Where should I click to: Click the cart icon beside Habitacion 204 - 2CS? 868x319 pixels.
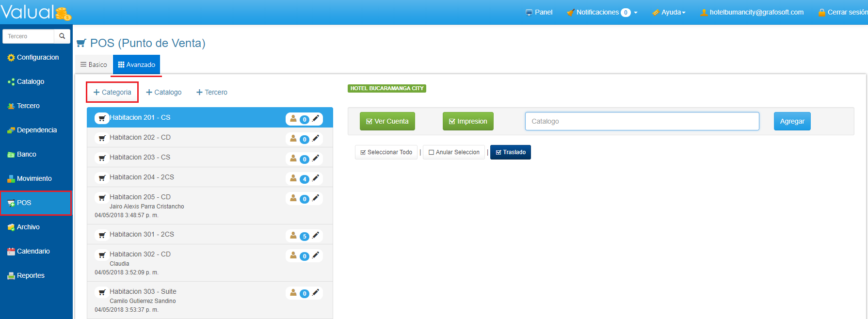pyautogui.click(x=102, y=177)
